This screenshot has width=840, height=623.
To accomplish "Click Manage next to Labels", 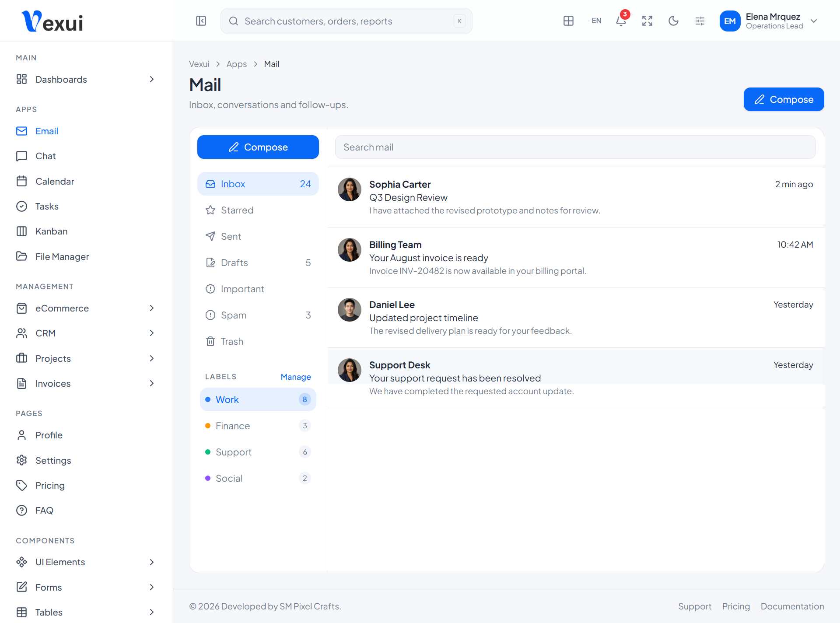I will (x=296, y=377).
